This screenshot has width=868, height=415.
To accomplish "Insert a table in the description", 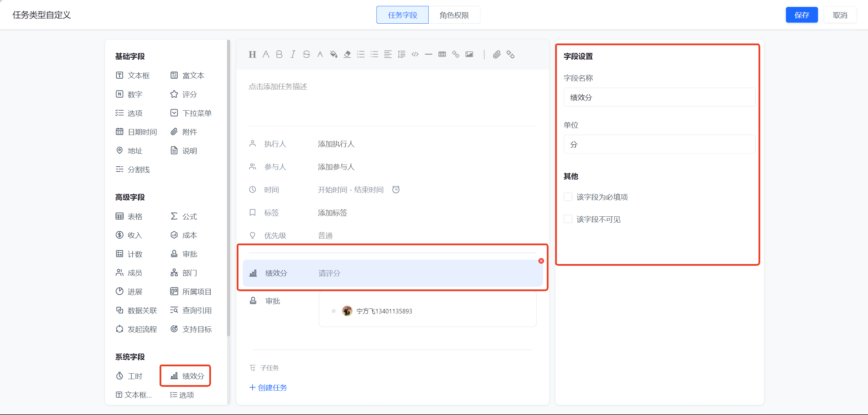I will (442, 54).
